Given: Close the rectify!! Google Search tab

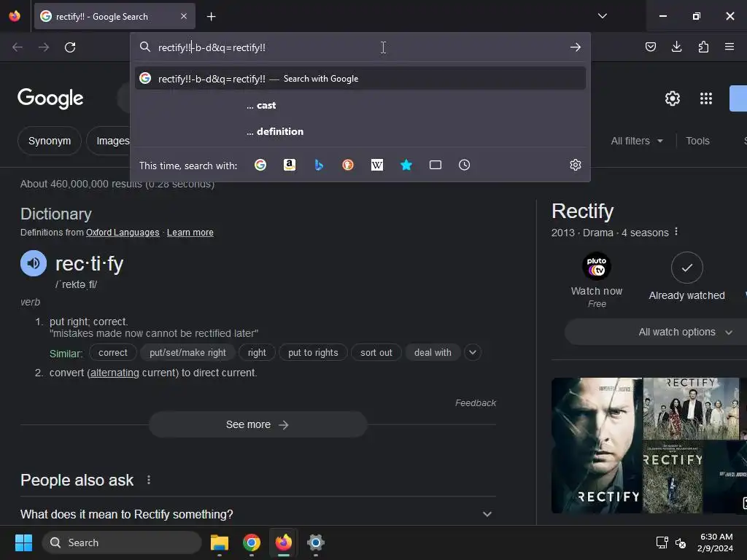Looking at the screenshot, I should click(x=184, y=16).
